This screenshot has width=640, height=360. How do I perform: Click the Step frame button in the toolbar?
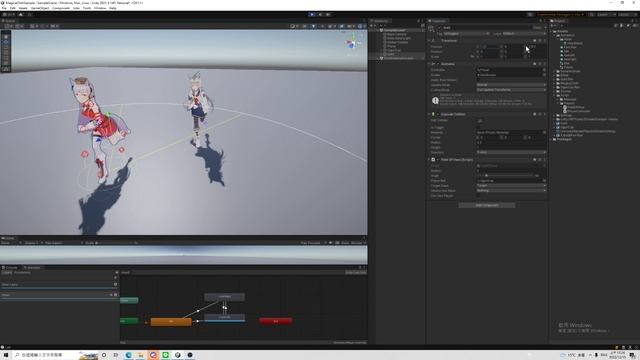coord(328,14)
